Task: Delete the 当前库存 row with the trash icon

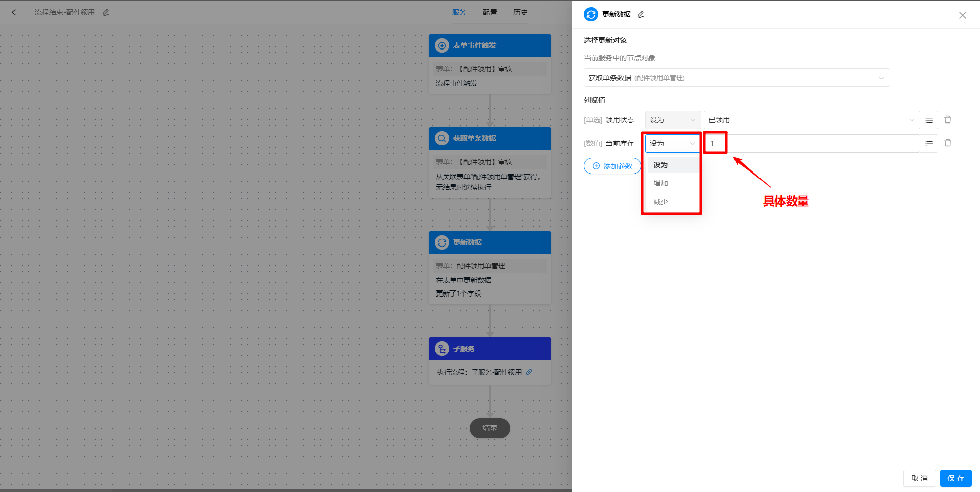Action: (948, 143)
